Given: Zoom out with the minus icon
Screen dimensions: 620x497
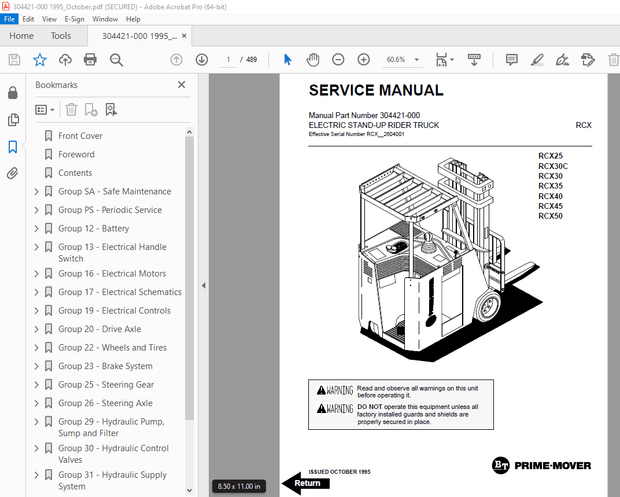Looking at the screenshot, I should tap(338, 60).
